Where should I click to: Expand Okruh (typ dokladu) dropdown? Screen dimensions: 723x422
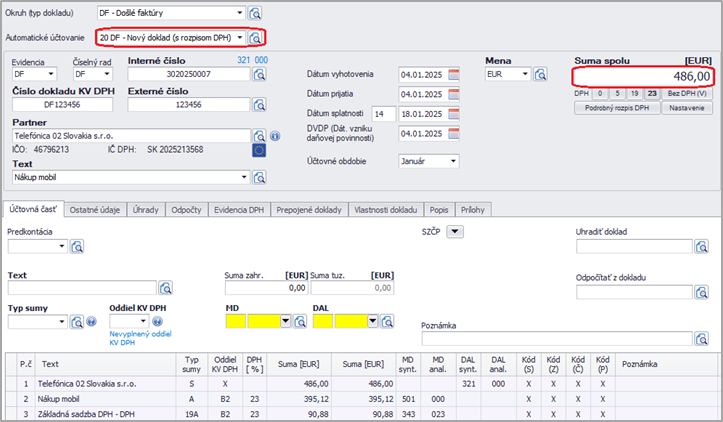click(240, 13)
